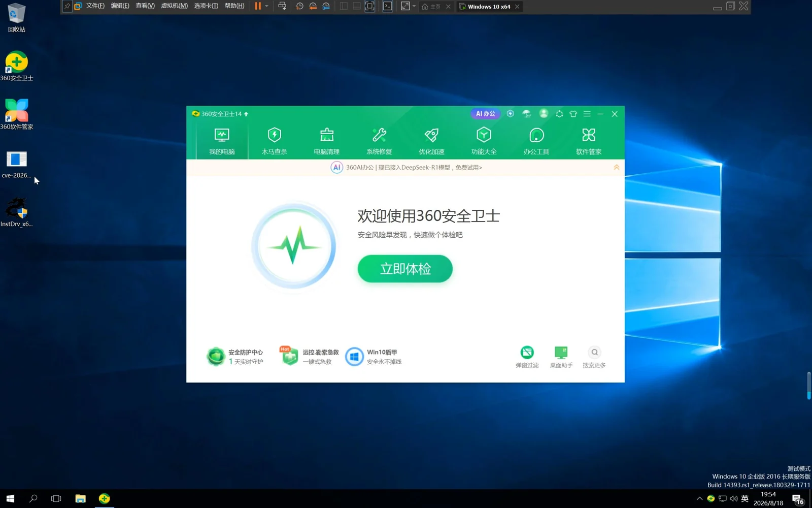Viewport: 812px width, 508px height.
Task: Open Task View on the taskbar
Action: (x=56, y=499)
